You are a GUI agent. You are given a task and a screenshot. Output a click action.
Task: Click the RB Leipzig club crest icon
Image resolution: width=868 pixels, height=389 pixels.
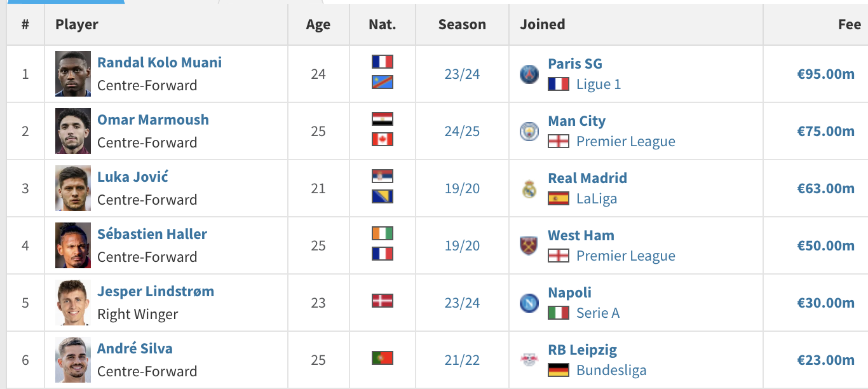(529, 360)
